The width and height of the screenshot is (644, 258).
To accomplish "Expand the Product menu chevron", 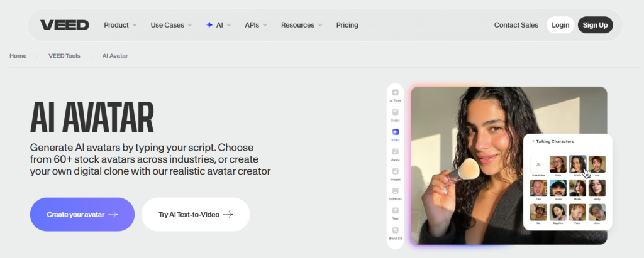I will coord(135,25).
